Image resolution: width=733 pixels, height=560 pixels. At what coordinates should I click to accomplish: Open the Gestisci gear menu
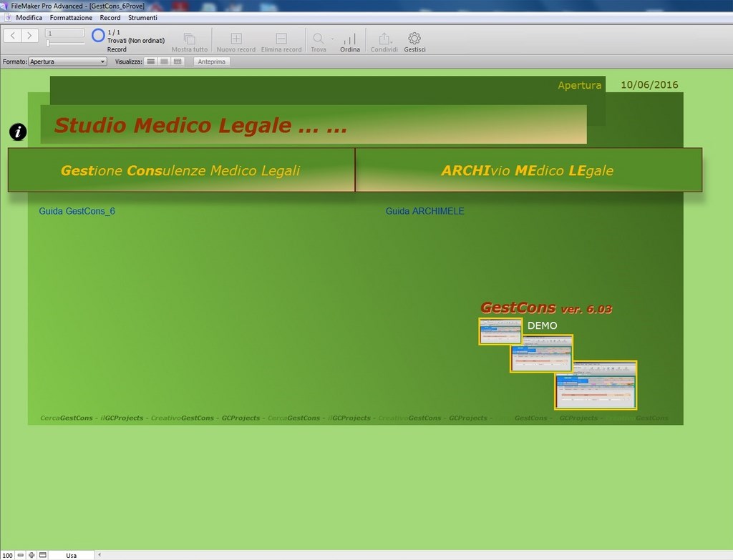tap(414, 42)
